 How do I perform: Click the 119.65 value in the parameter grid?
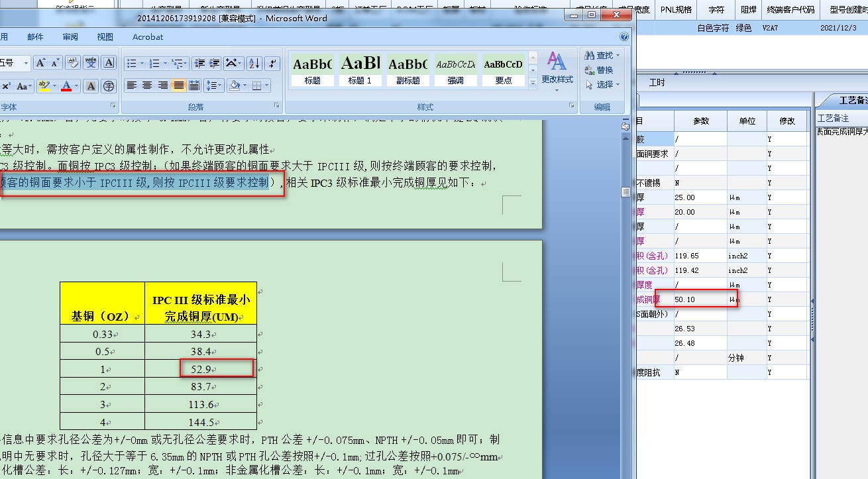click(700, 256)
